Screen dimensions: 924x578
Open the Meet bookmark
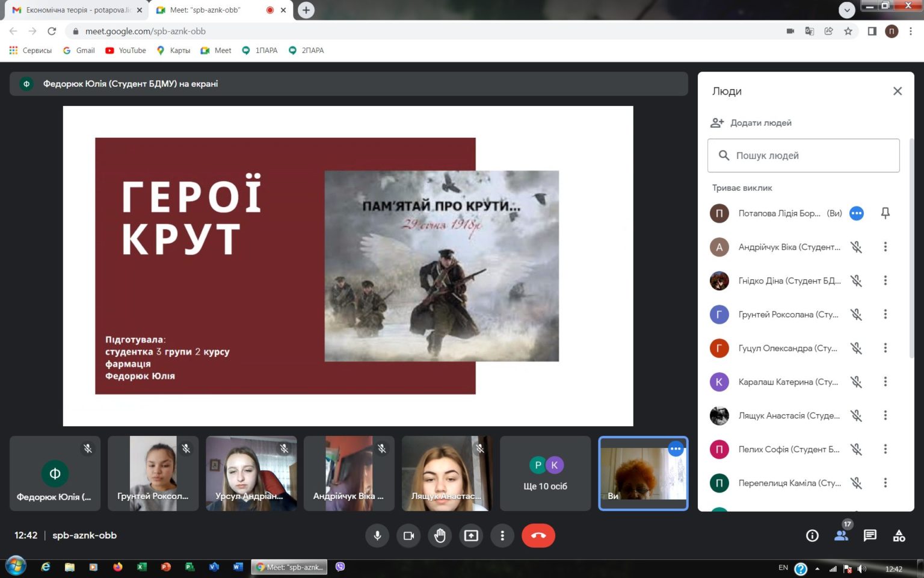(x=216, y=51)
